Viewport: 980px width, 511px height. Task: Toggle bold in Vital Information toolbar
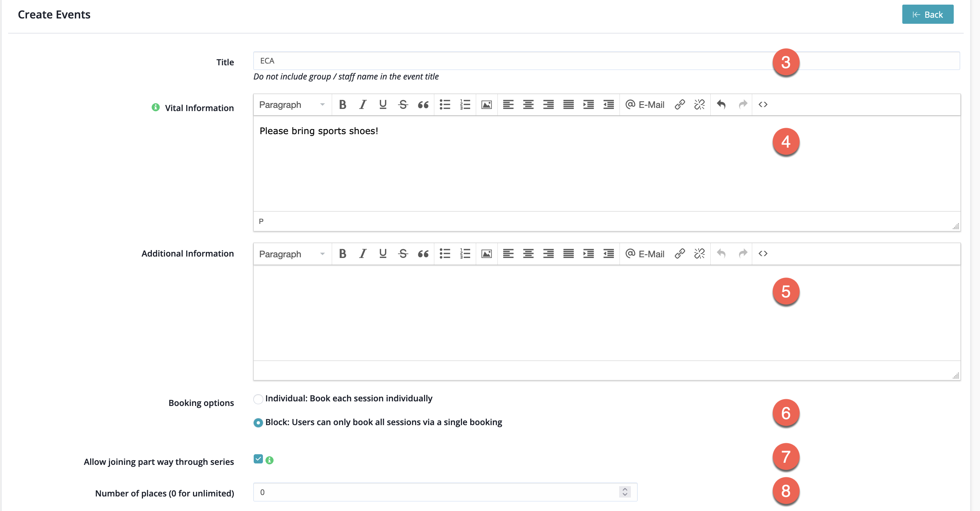(x=342, y=105)
